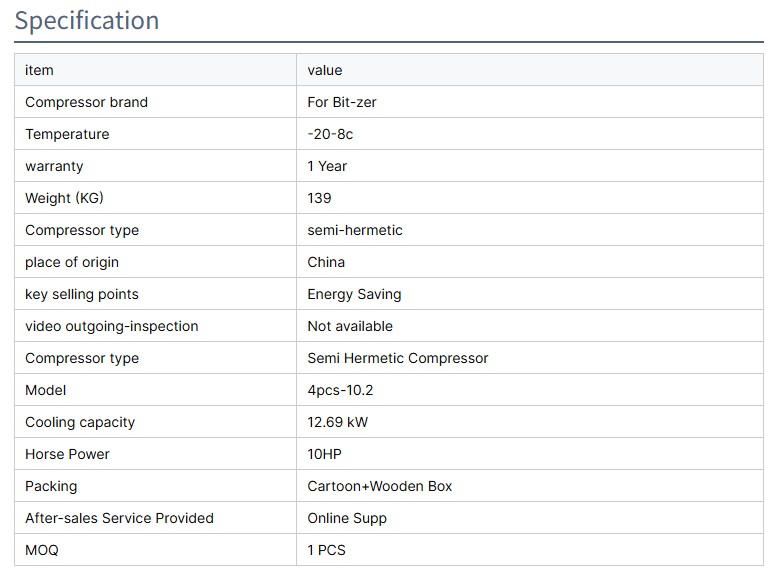
Task: Click the "Not available" video inspection value
Action: [x=350, y=326]
